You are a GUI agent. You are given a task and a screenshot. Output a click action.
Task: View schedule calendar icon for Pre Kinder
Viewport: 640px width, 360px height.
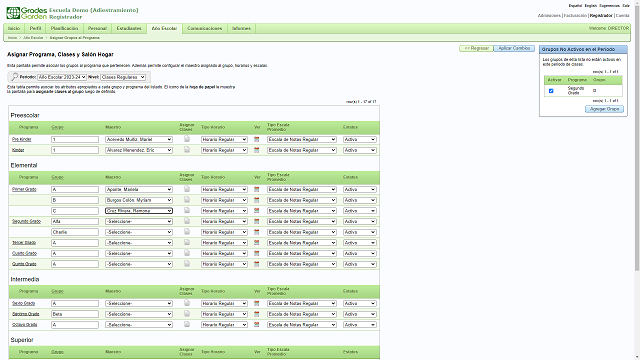click(x=256, y=139)
